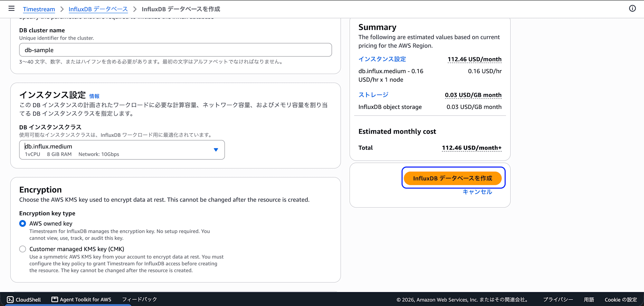This screenshot has height=306, width=644.
Task: Click the 112.46 USD/month instance price
Action: click(x=475, y=59)
